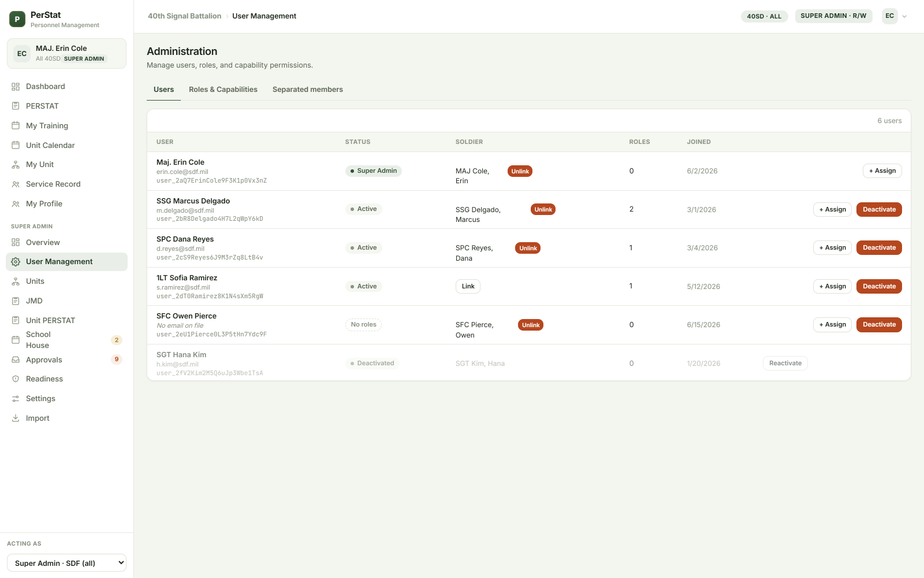Screen dimensions: 924x578
Task: Click the Overview grid icon
Action: click(x=16, y=243)
